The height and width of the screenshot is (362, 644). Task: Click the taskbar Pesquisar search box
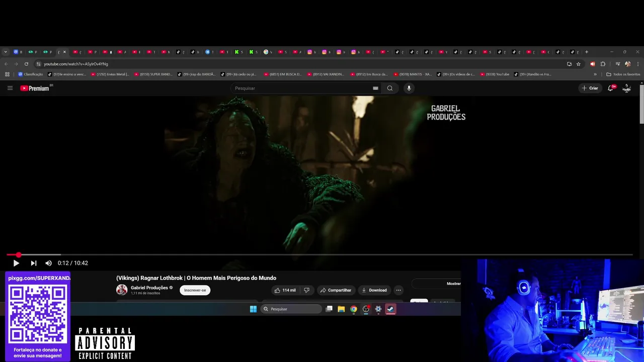[x=292, y=309]
